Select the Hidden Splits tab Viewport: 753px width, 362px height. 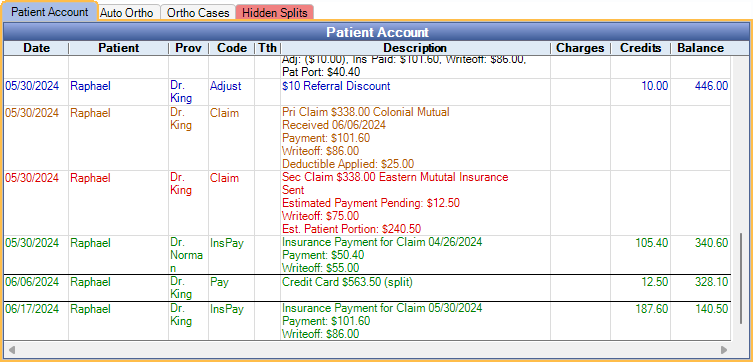point(275,12)
